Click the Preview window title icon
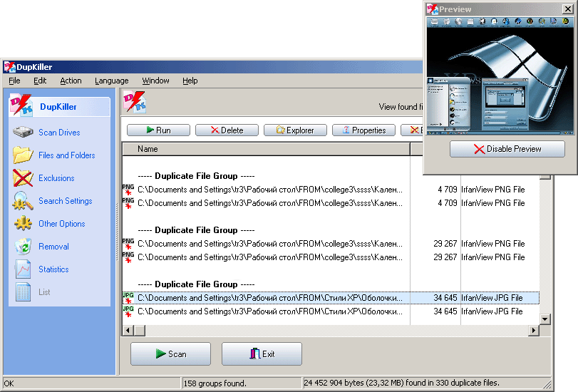578x392 pixels. coord(433,9)
